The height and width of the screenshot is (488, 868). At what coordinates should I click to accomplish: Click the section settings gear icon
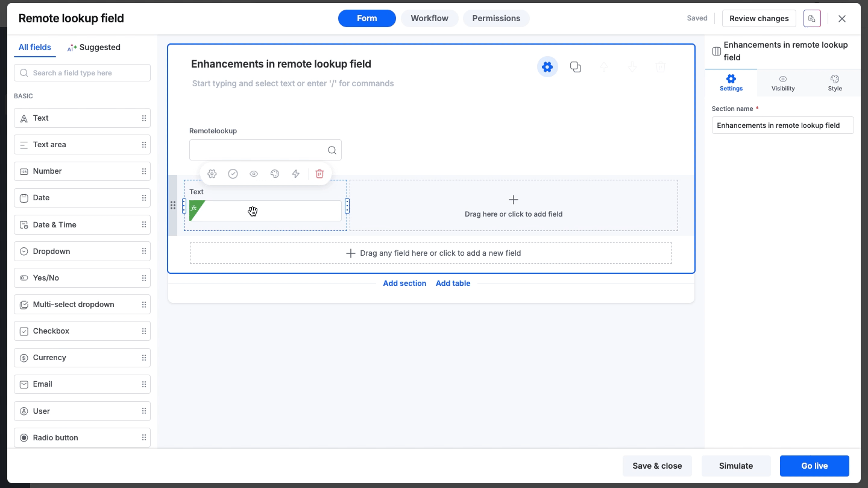[x=547, y=67]
